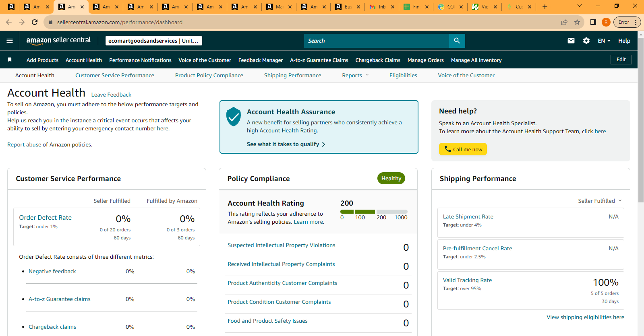Close the Inb Gmail tab

click(x=393, y=7)
